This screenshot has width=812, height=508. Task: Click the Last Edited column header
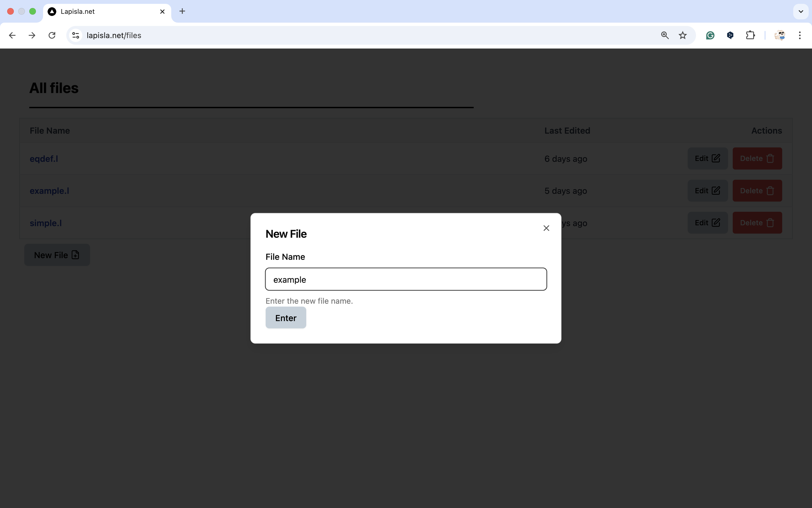(567, 131)
